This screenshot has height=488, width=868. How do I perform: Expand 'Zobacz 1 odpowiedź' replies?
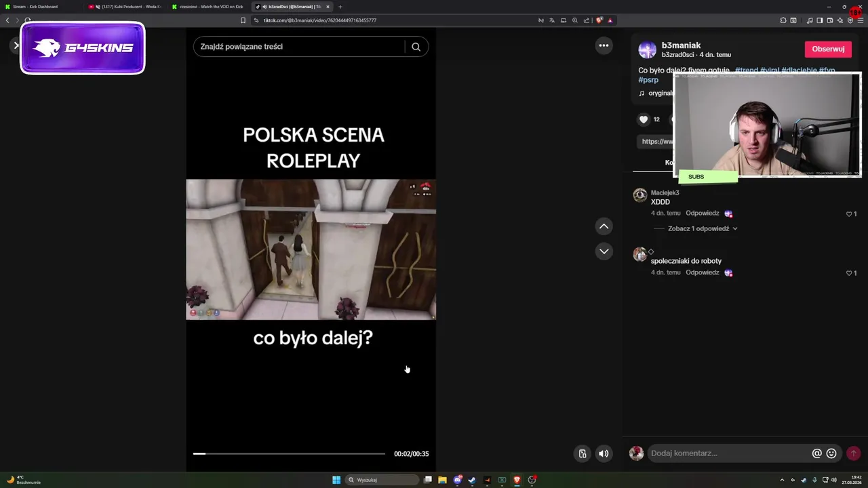pyautogui.click(x=703, y=228)
